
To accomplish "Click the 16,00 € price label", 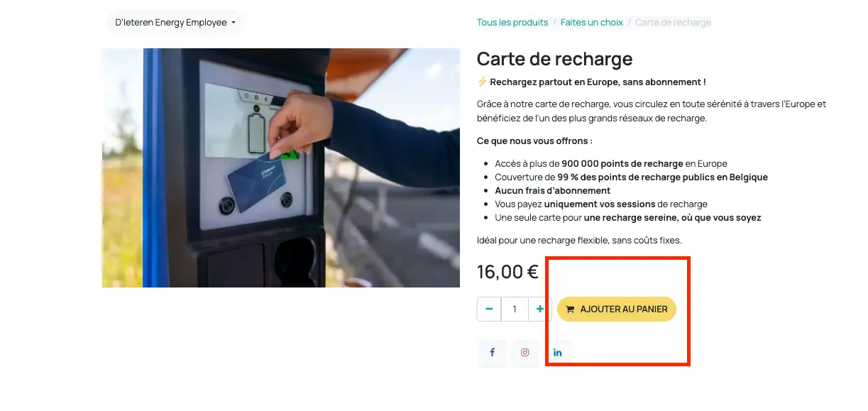I will 507,272.
